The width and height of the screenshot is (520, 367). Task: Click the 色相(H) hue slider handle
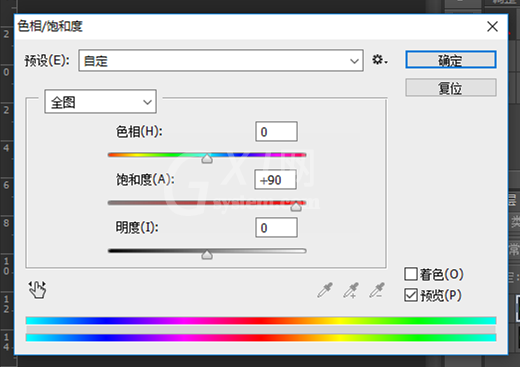click(207, 159)
